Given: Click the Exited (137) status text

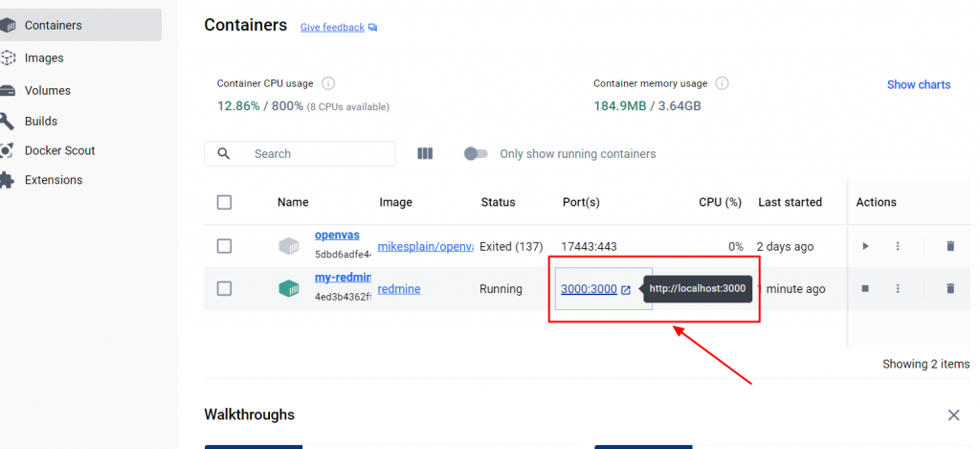Looking at the screenshot, I should pos(511,246).
